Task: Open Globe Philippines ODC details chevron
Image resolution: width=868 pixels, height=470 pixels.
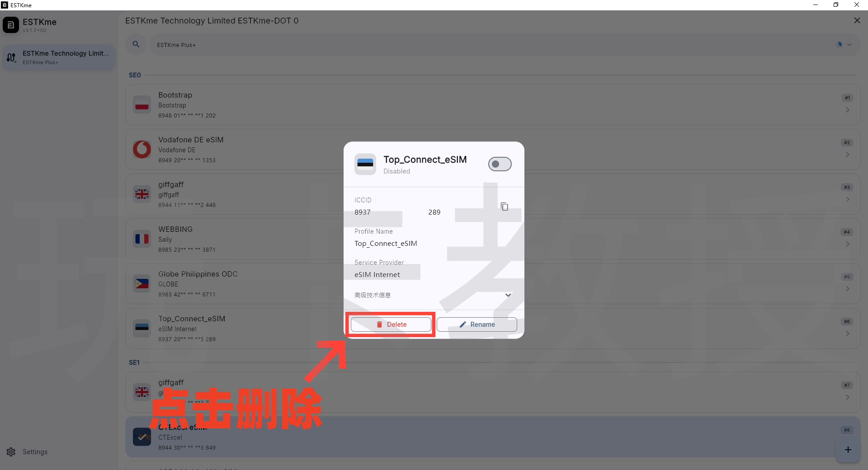Action: tap(848, 289)
